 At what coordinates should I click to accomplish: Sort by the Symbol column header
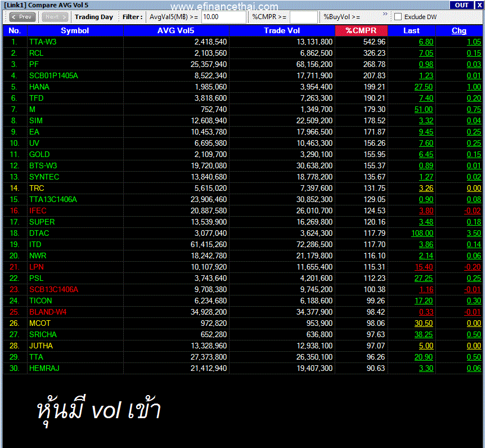(x=75, y=31)
